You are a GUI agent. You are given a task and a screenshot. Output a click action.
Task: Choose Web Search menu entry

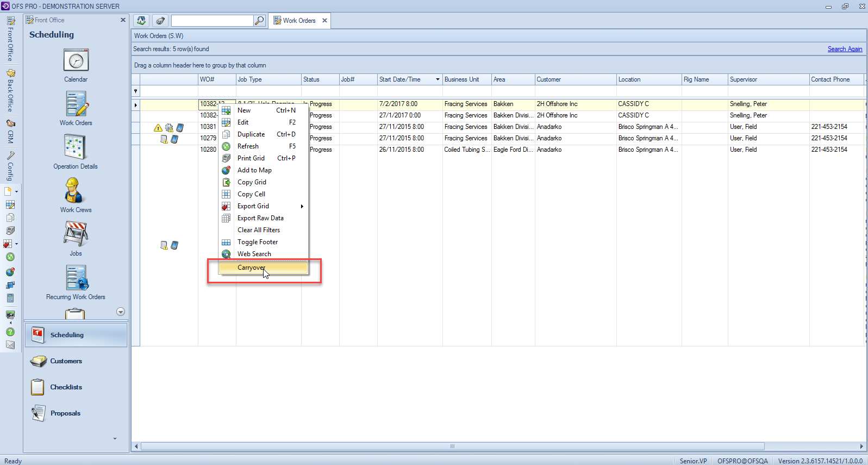click(x=263, y=254)
